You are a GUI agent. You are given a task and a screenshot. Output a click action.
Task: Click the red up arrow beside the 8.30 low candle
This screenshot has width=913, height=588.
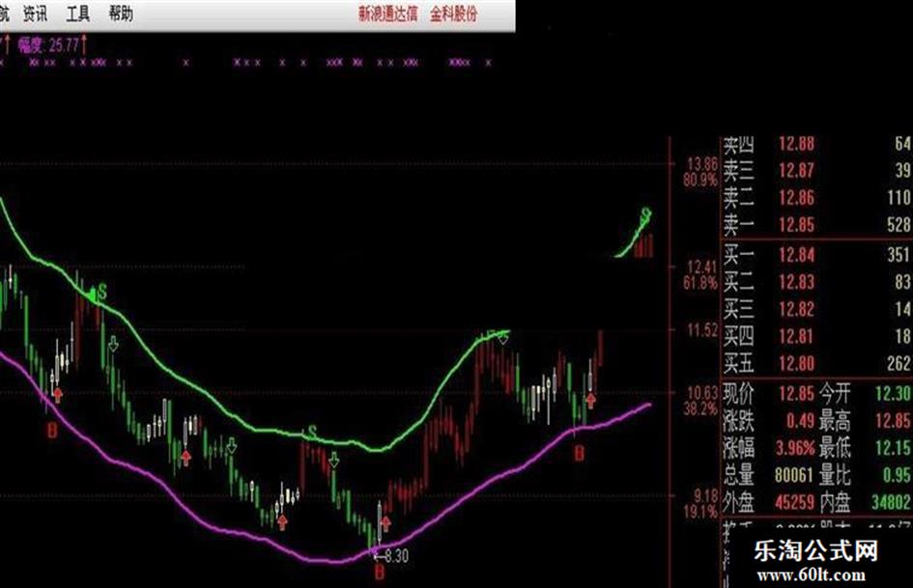(385, 522)
